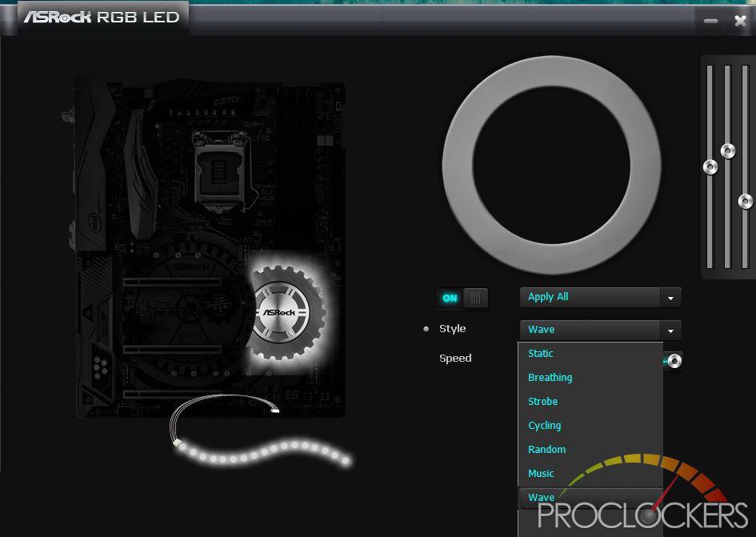Expand the Style dropdown showing Wave
Screen dimensions: 756x537
[x=600, y=330]
